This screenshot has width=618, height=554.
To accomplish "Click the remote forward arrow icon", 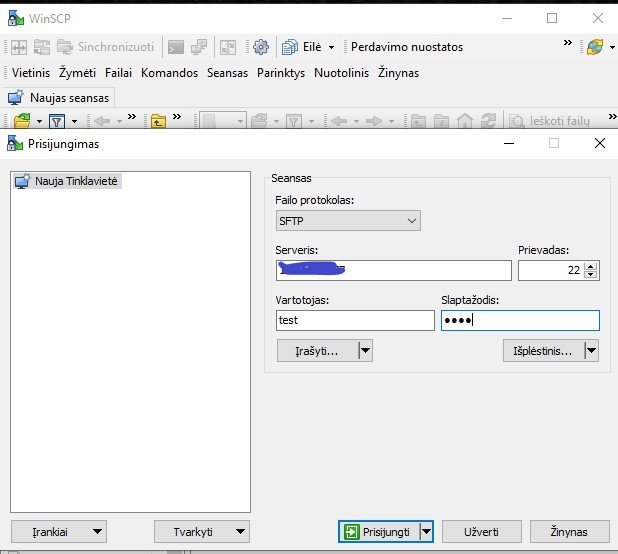I will click(374, 121).
